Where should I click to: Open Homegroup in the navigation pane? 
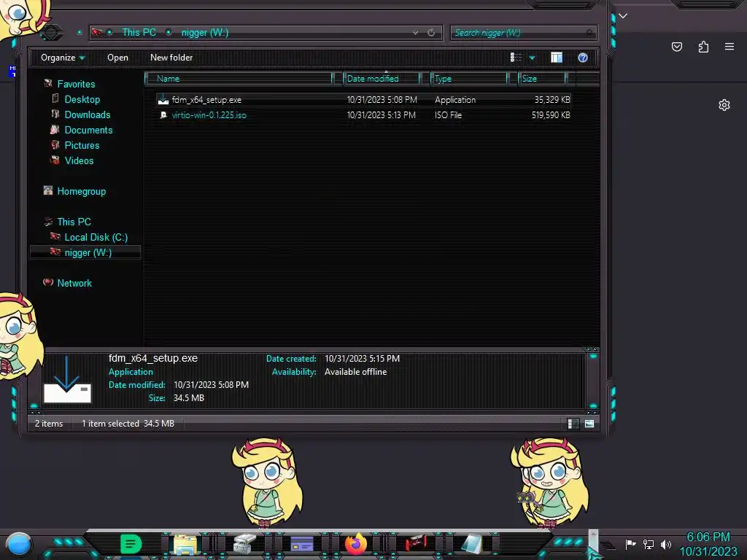[82, 191]
